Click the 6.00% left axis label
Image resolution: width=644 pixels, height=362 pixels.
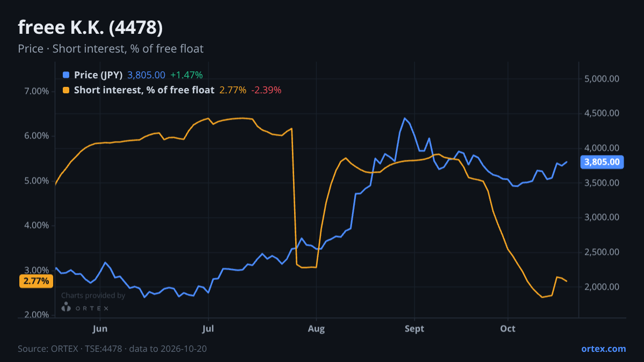36,136
